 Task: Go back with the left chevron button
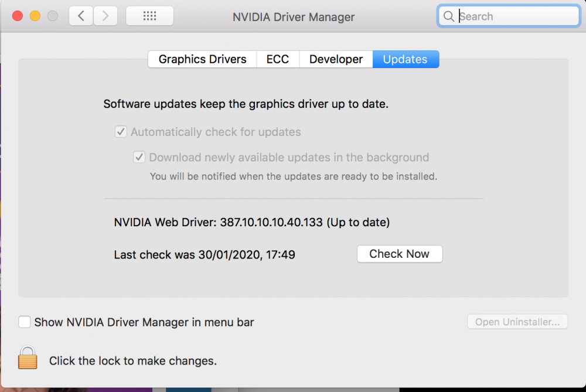pos(81,16)
